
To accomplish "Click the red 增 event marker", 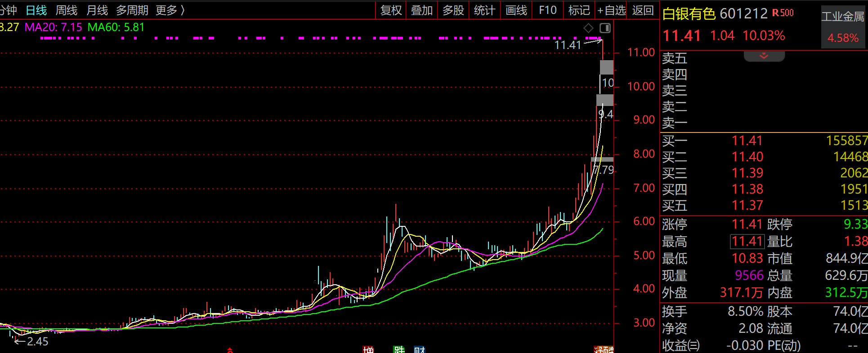I will pos(368,349).
